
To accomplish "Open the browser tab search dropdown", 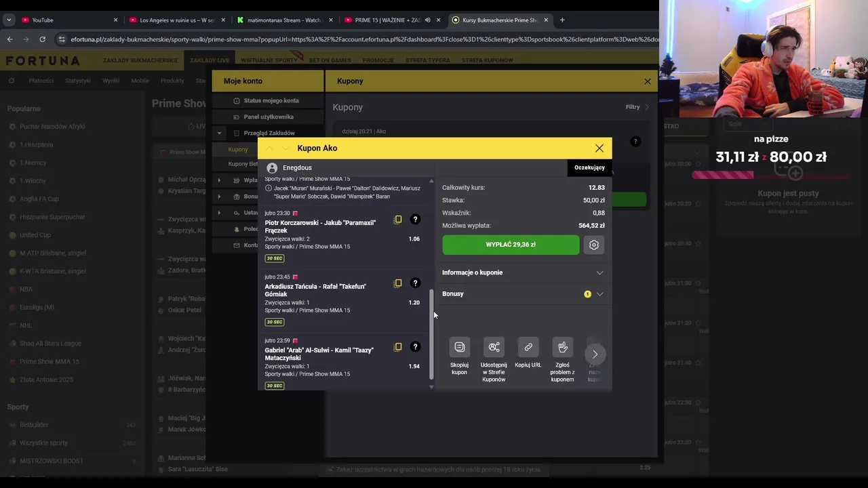I will click(x=9, y=20).
